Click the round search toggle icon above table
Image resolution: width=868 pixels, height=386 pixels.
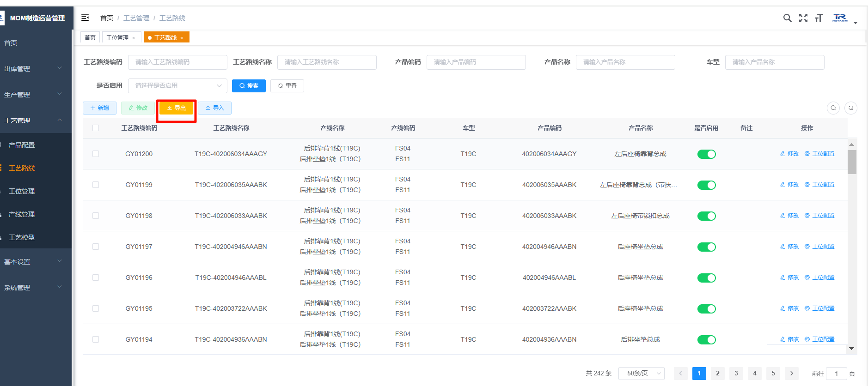(x=833, y=108)
